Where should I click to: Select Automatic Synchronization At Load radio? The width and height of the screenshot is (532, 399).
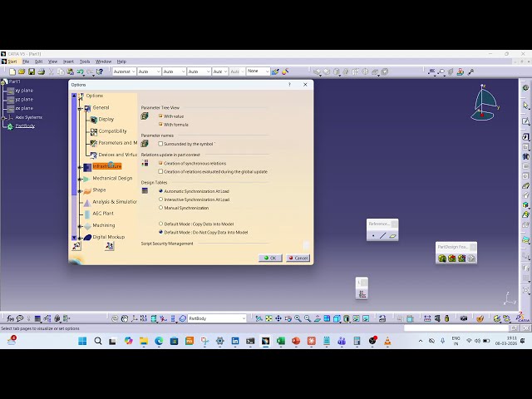[x=160, y=191]
